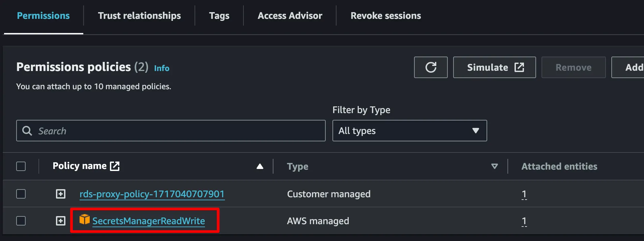This screenshot has width=644, height=241.
Task: Check the SecretsManagerReadWrite row checkbox
Action: tap(21, 221)
